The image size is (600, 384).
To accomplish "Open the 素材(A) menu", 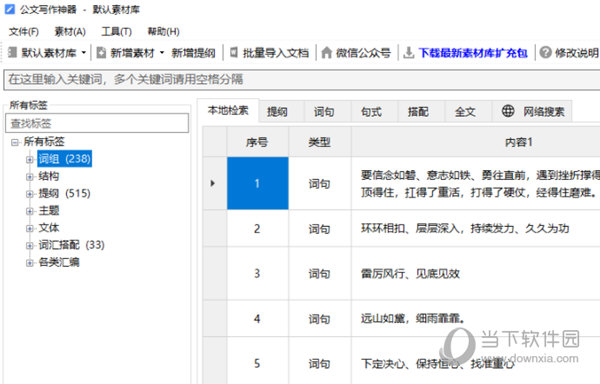I will (x=70, y=31).
